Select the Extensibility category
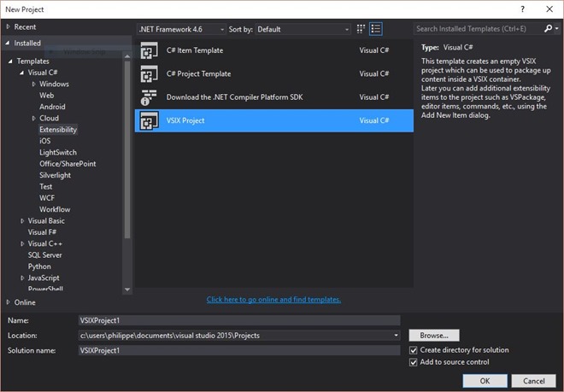This screenshot has height=392, width=564. click(58, 130)
